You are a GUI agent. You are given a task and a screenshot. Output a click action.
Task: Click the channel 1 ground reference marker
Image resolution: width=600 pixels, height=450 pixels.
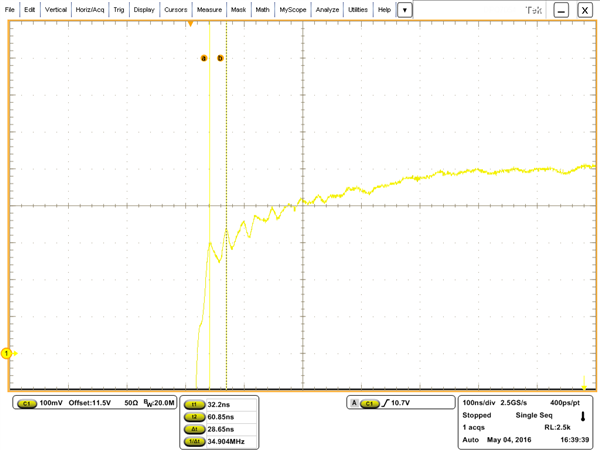click(7, 353)
